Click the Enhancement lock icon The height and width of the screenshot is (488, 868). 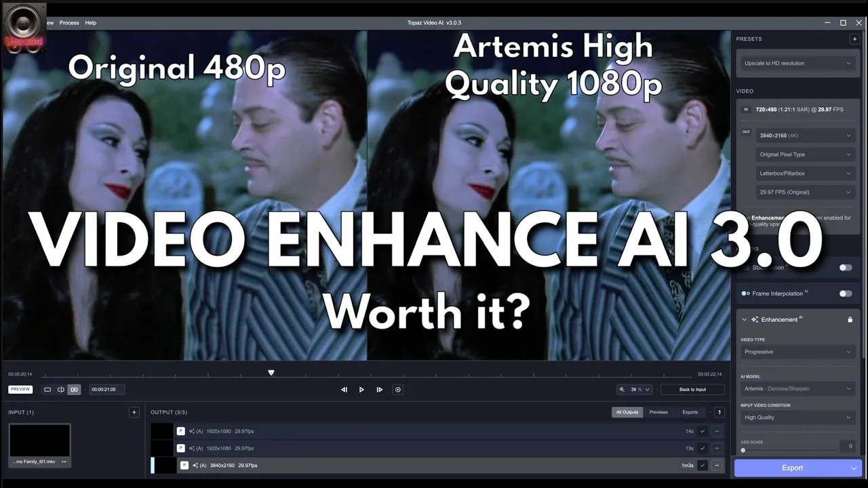850,319
